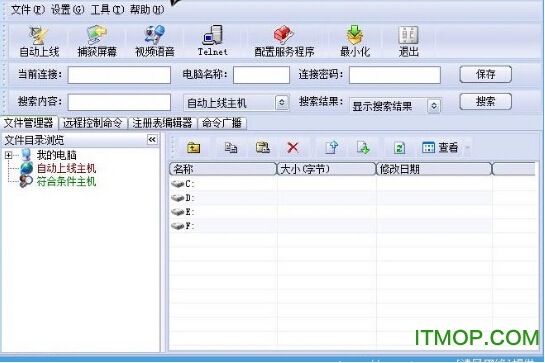Select the F: drive

183,226
